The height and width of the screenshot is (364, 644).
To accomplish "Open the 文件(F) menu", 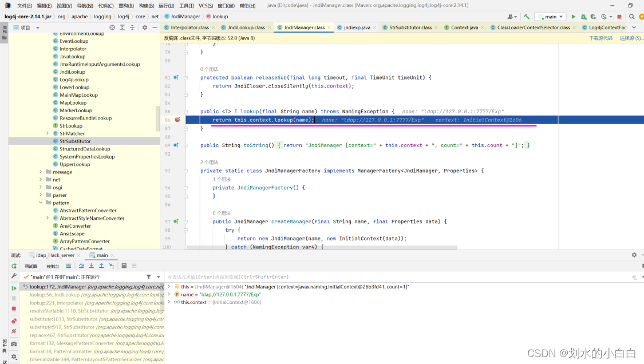I will (25, 6).
